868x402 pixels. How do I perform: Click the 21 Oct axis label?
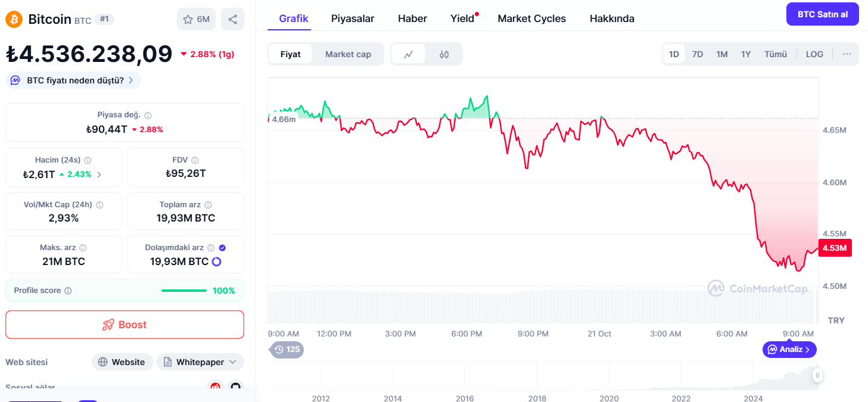(x=599, y=334)
